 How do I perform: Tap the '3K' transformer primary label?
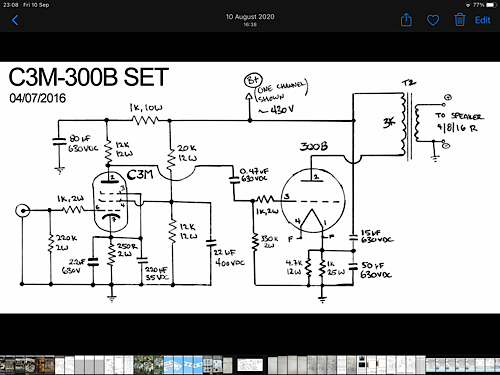tap(389, 123)
